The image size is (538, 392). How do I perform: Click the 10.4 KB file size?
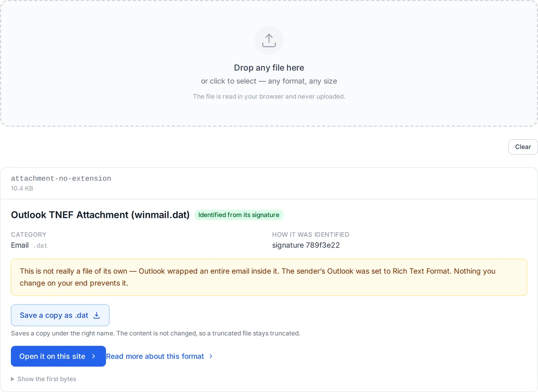pyautogui.click(x=22, y=188)
